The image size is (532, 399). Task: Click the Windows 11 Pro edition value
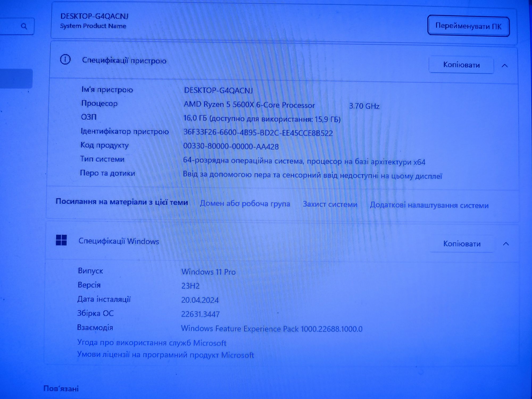208,272
